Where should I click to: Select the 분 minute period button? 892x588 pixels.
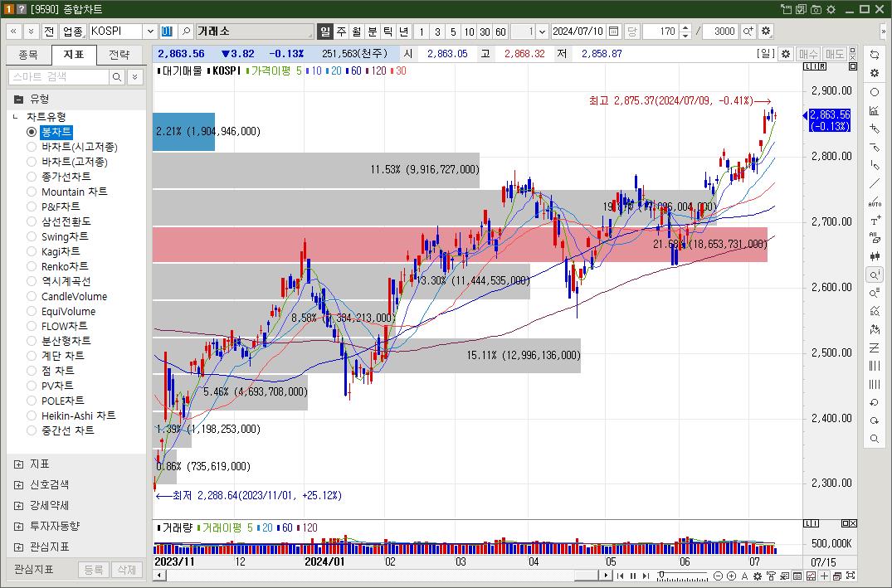(373, 32)
